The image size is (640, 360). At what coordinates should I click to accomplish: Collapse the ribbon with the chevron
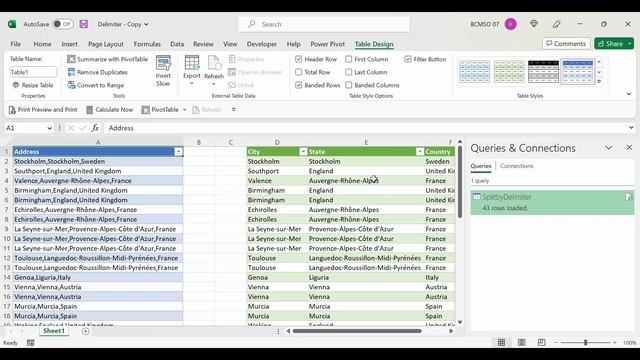click(x=629, y=94)
